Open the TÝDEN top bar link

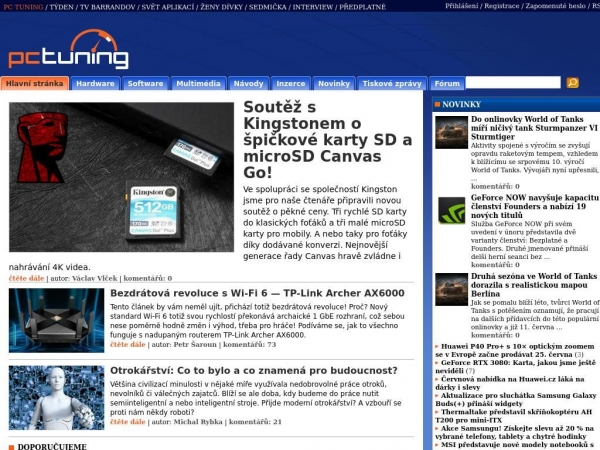tap(62, 7)
